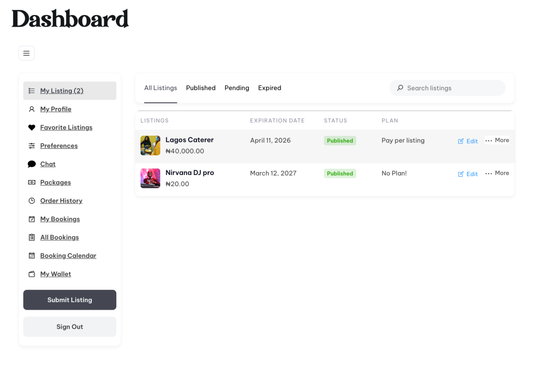Open the All Bookings link

(59, 237)
